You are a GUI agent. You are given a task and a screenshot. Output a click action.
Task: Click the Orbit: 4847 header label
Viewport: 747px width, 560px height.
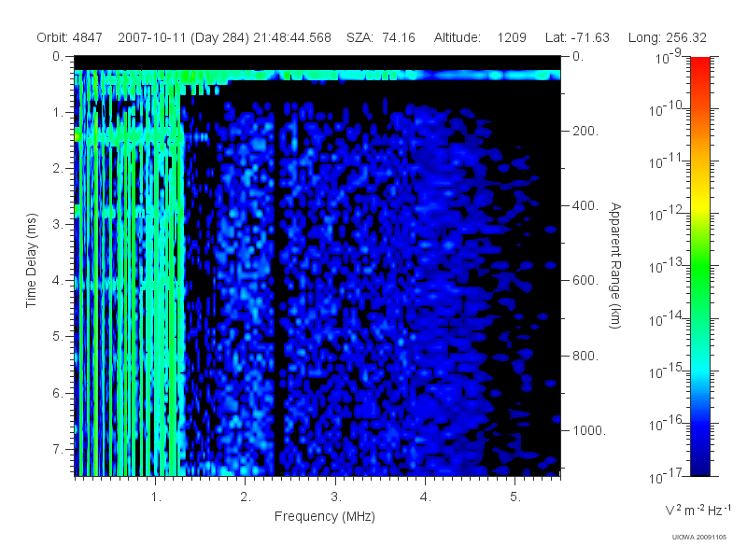69,37
